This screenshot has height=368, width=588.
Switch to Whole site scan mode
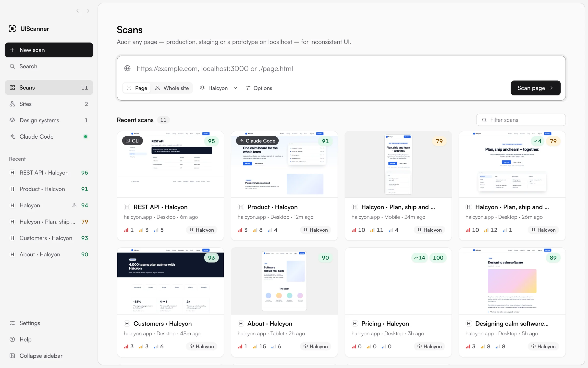[x=172, y=88]
